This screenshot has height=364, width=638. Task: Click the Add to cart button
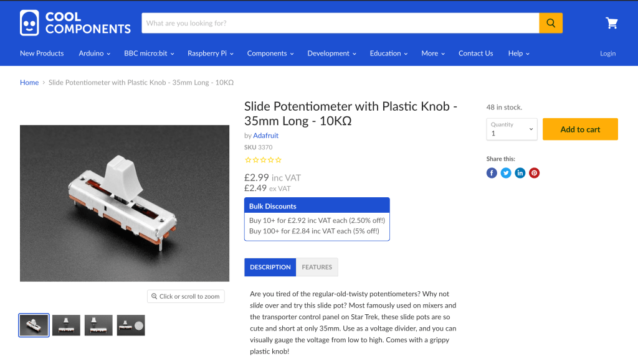click(x=580, y=129)
